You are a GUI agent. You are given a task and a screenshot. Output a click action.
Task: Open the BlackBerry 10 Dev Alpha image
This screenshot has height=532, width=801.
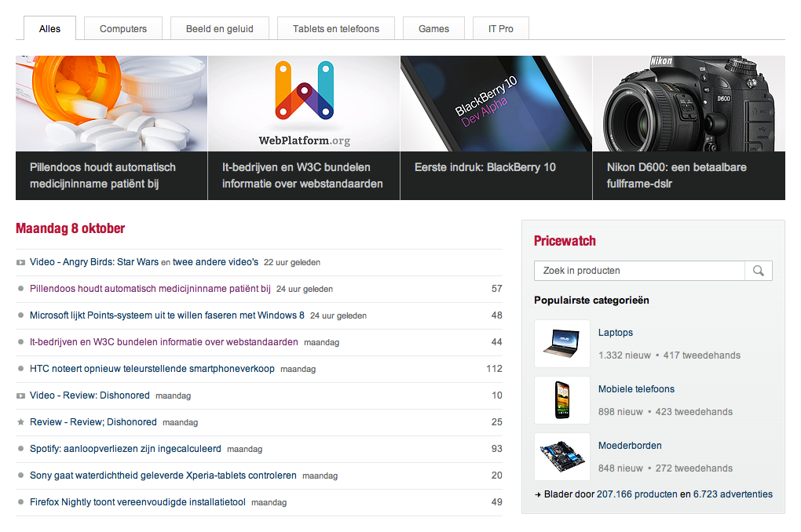point(496,104)
